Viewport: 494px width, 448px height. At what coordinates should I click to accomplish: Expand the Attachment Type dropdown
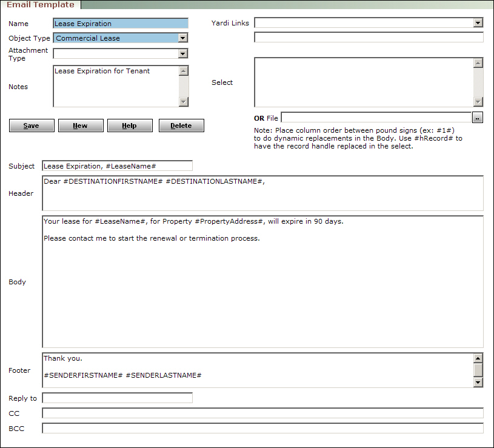pos(183,54)
